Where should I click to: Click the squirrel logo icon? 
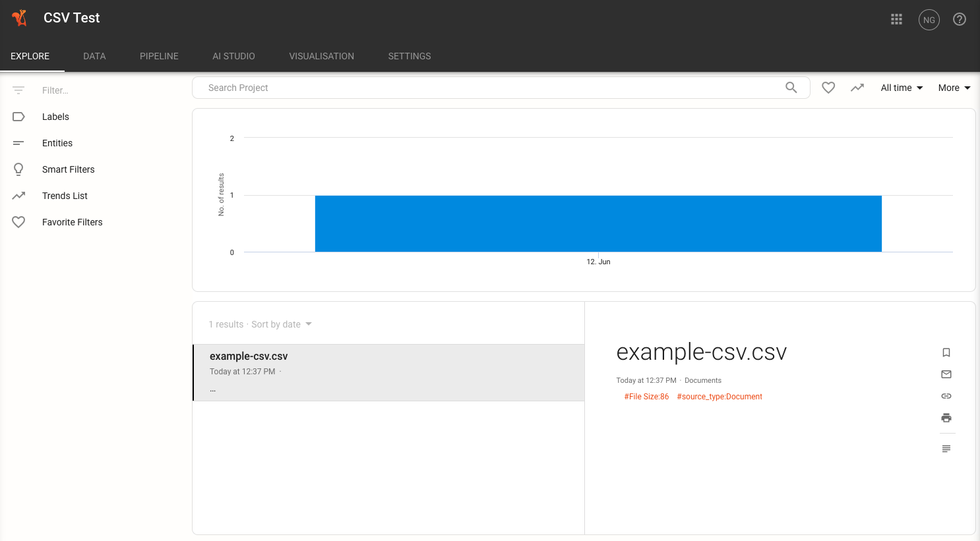(20, 18)
